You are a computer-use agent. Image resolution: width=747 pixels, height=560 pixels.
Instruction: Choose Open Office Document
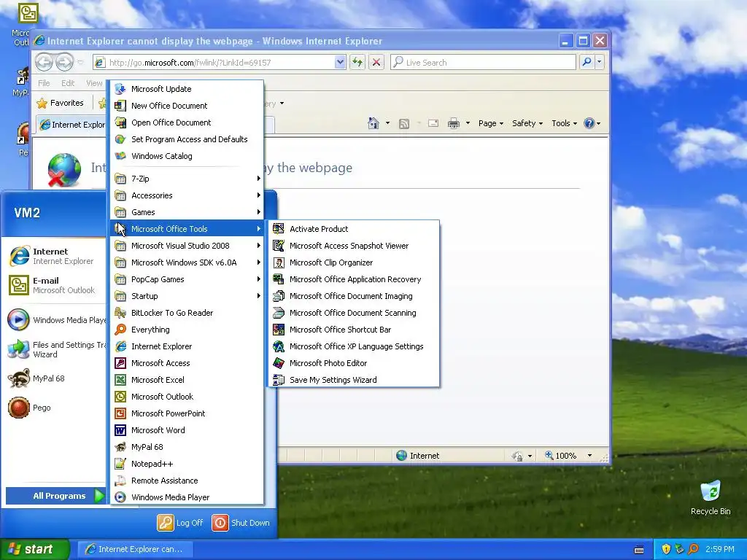pos(187,122)
